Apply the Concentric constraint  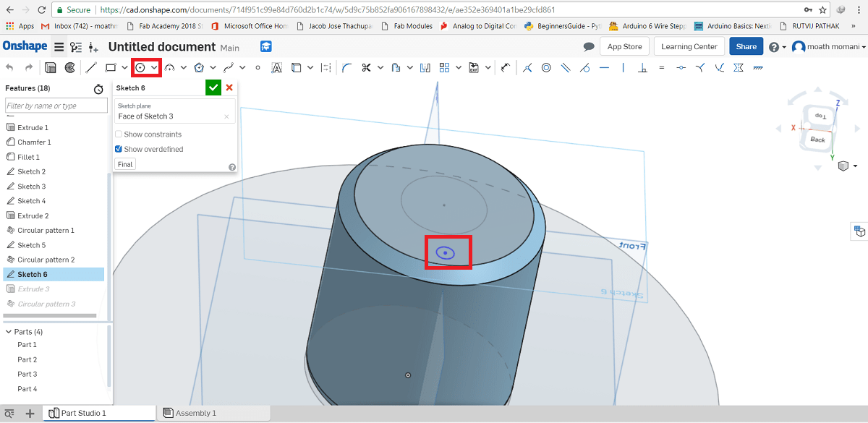pyautogui.click(x=546, y=68)
